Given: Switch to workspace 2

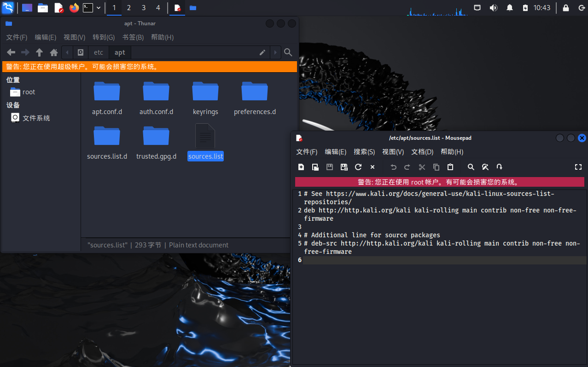Looking at the screenshot, I should tap(129, 8).
